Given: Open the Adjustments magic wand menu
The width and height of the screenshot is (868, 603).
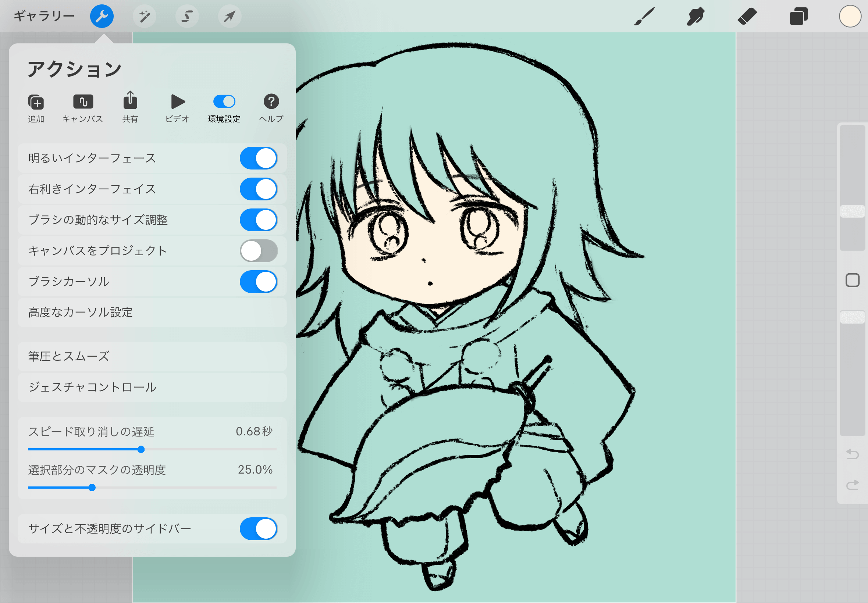Looking at the screenshot, I should pyautogui.click(x=144, y=16).
